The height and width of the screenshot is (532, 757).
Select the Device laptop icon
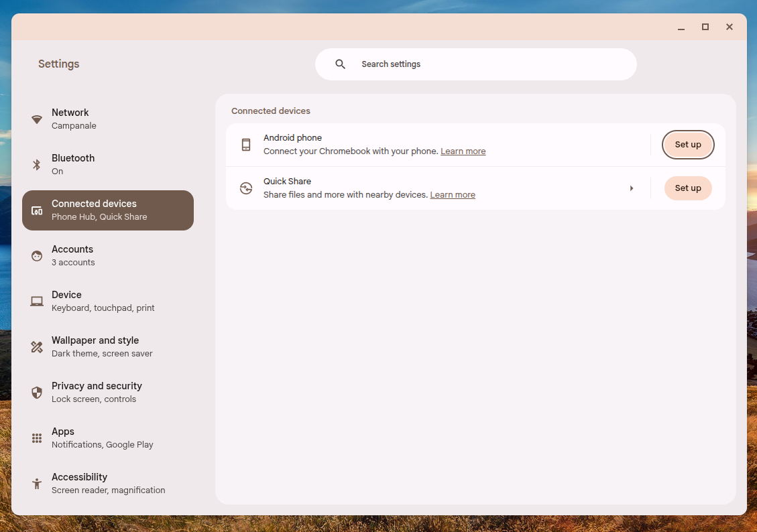pos(36,302)
